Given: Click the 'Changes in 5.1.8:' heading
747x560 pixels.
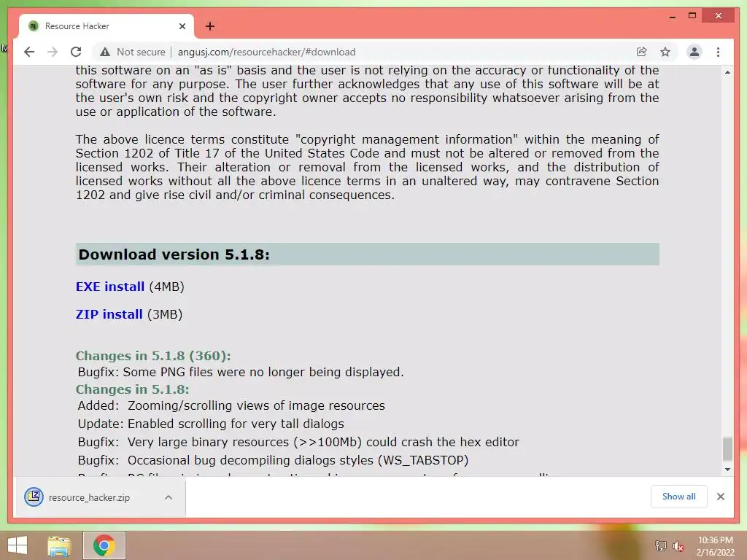Looking at the screenshot, I should [x=133, y=389].
